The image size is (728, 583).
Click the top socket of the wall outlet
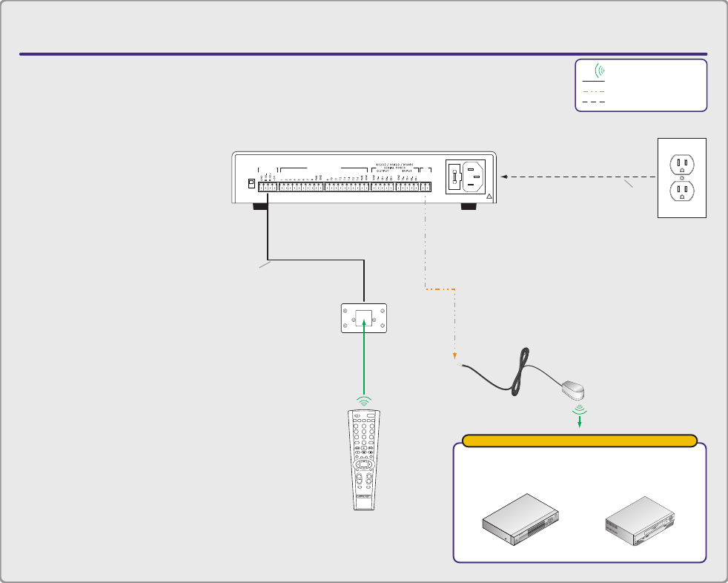click(x=682, y=165)
